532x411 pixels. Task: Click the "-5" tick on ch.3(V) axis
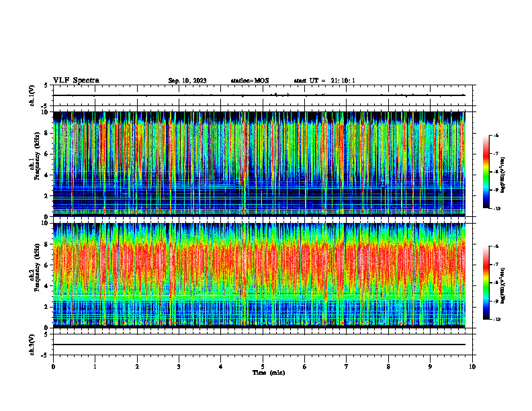click(x=45, y=355)
